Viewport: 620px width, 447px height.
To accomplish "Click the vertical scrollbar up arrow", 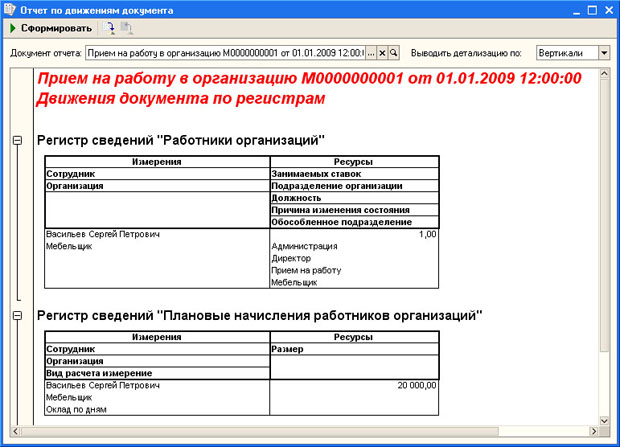I will [x=604, y=74].
